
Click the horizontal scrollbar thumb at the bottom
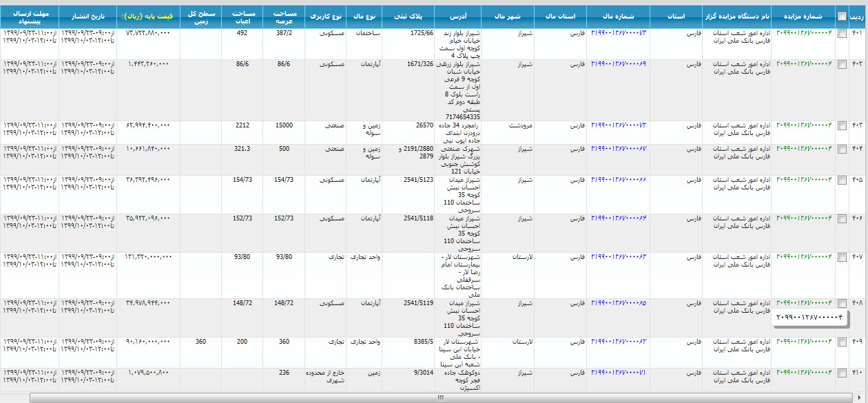[441, 397]
